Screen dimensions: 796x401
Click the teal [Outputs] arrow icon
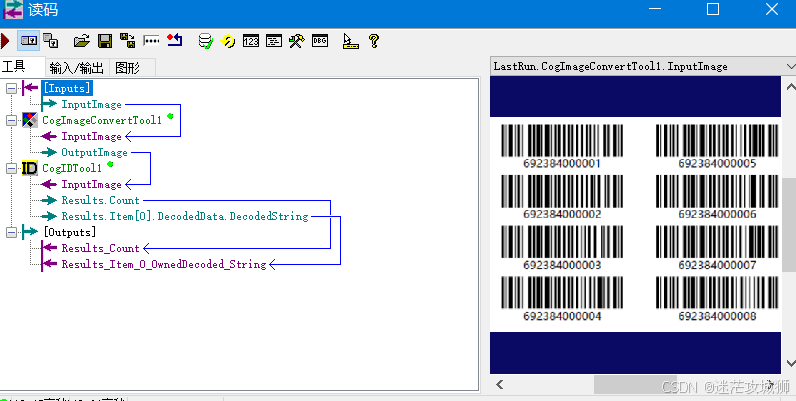(x=30, y=232)
